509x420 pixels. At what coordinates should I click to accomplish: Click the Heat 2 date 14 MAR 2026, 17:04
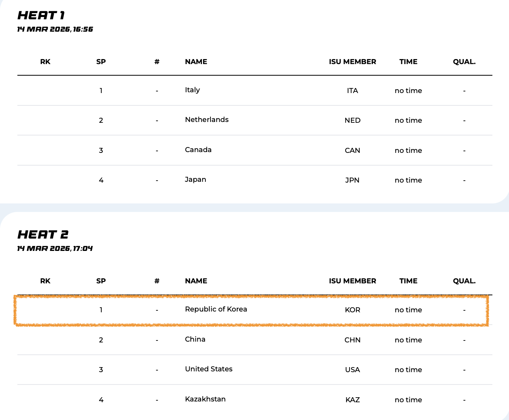pyautogui.click(x=55, y=249)
